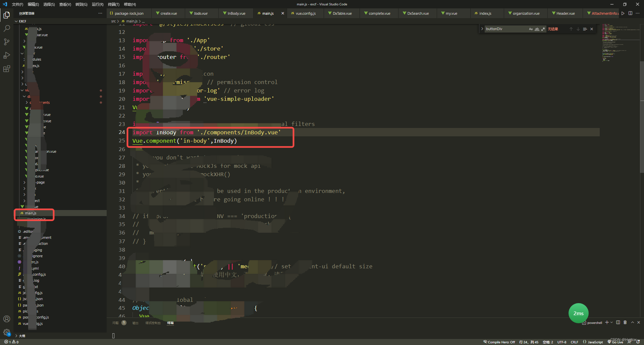Click the Explorer panel more actions ellipsis

pyautogui.click(x=100, y=13)
